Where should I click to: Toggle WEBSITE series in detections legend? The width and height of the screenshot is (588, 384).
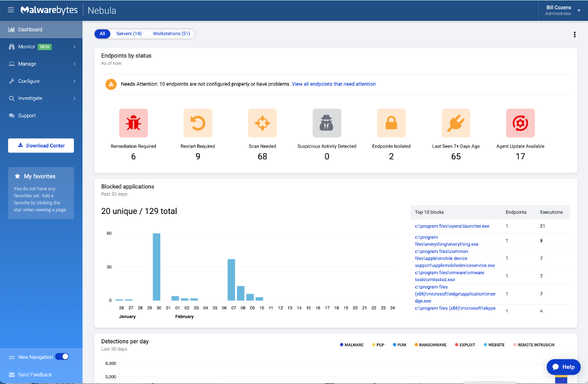pyautogui.click(x=494, y=344)
